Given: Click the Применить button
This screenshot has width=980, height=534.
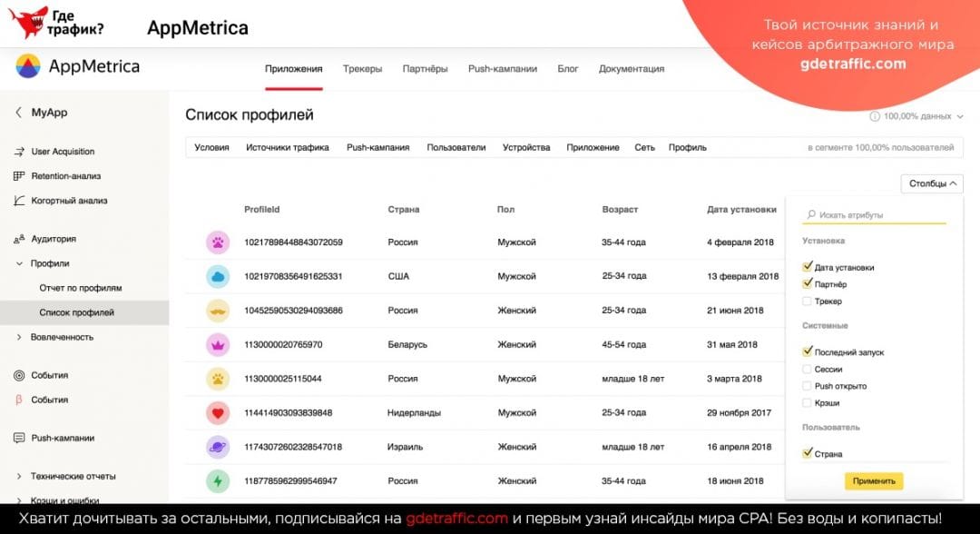Looking at the screenshot, I should pyautogui.click(x=874, y=480).
